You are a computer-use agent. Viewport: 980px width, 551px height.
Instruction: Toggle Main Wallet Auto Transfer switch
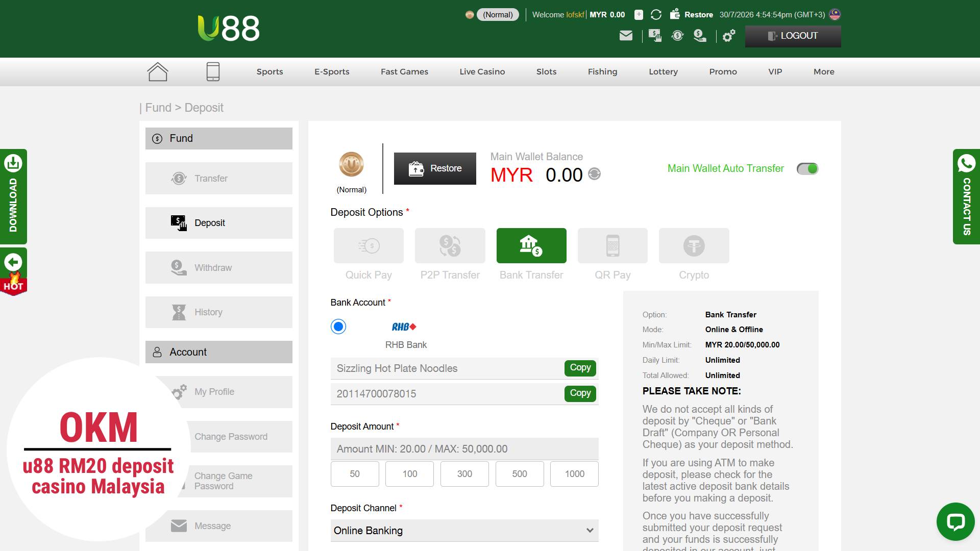(807, 169)
